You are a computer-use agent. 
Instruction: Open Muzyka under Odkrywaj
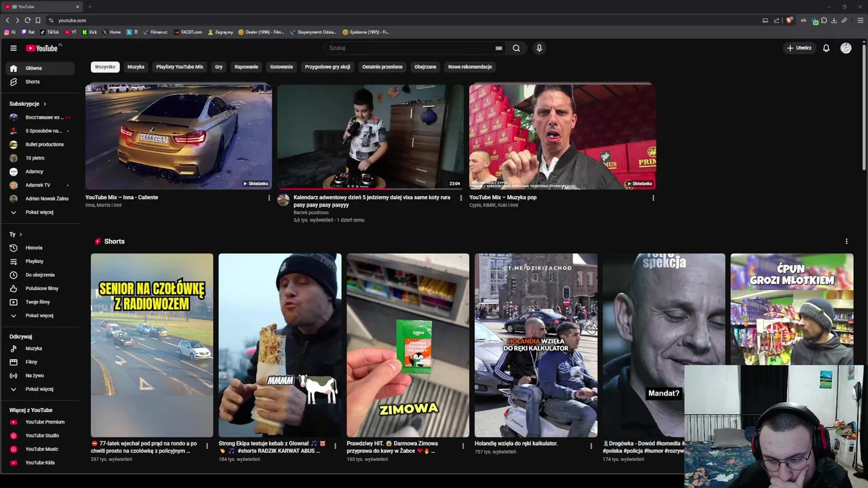[x=41, y=348]
